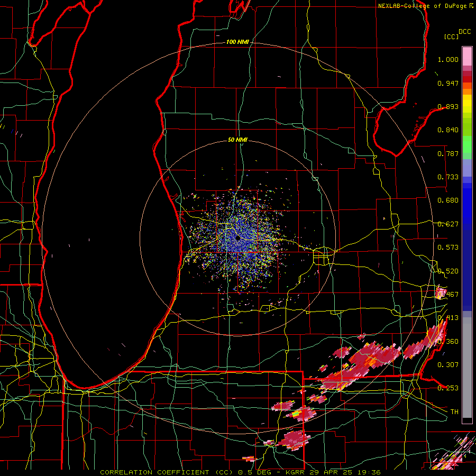Click the light pink swatch beside 1.000
The width and height of the screenshot is (476, 476).
(467, 57)
